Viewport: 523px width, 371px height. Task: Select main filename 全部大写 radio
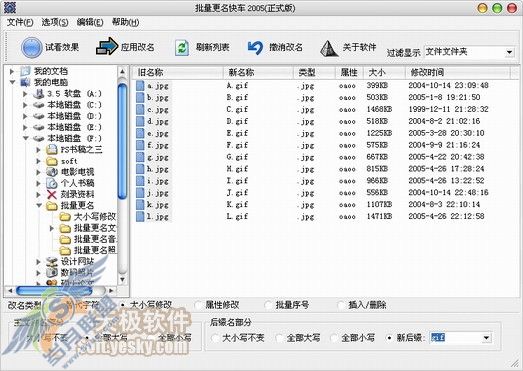pyautogui.click(x=87, y=338)
